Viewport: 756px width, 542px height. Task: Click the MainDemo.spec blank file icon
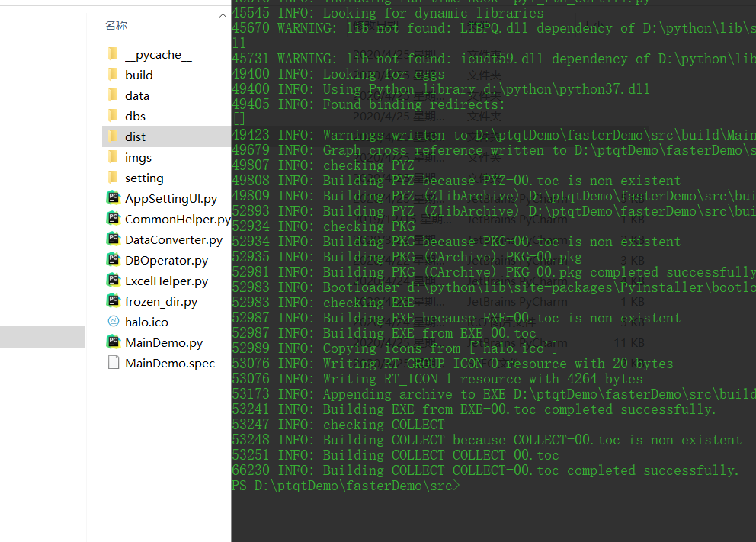[x=114, y=362]
